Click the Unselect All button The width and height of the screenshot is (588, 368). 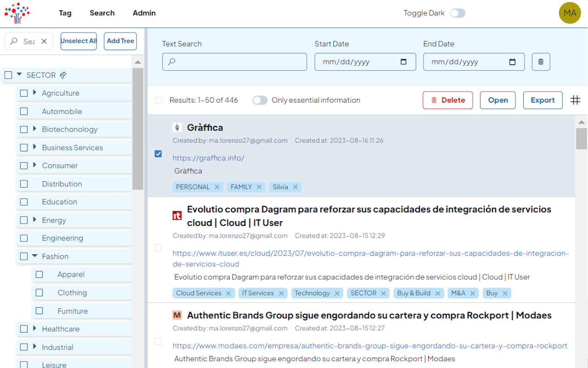point(79,41)
